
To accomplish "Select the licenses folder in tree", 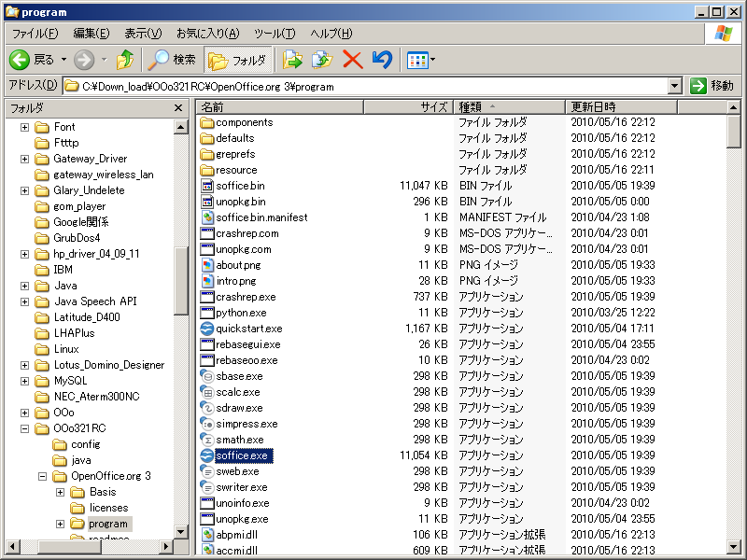I will click(109, 508).
